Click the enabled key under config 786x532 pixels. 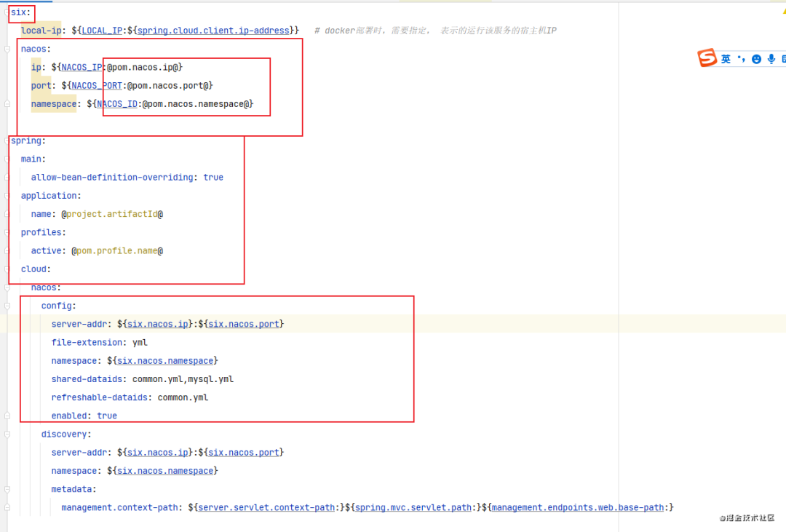[69, 416]
